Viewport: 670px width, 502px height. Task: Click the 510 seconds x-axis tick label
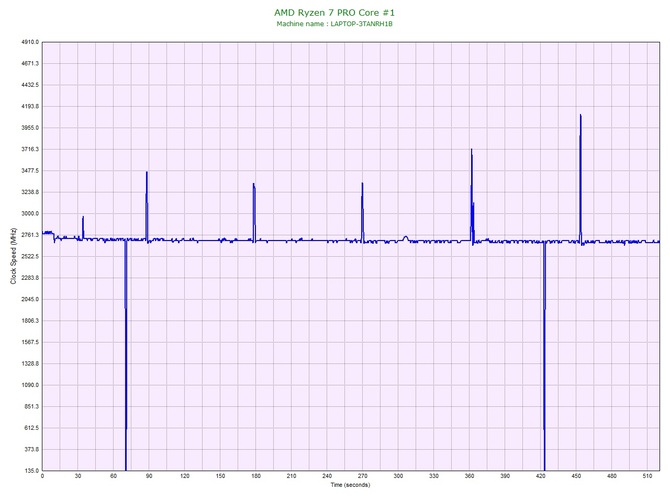point(647,476)
